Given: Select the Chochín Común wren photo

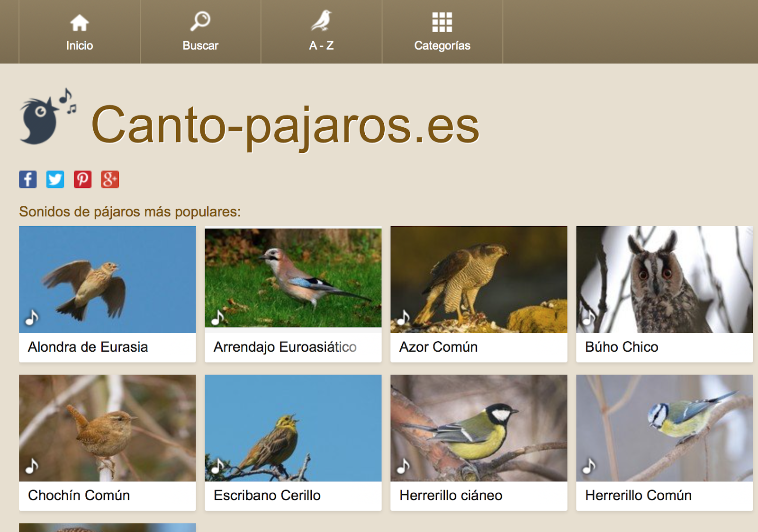Looking at the screenshot, I should point(108,428).
